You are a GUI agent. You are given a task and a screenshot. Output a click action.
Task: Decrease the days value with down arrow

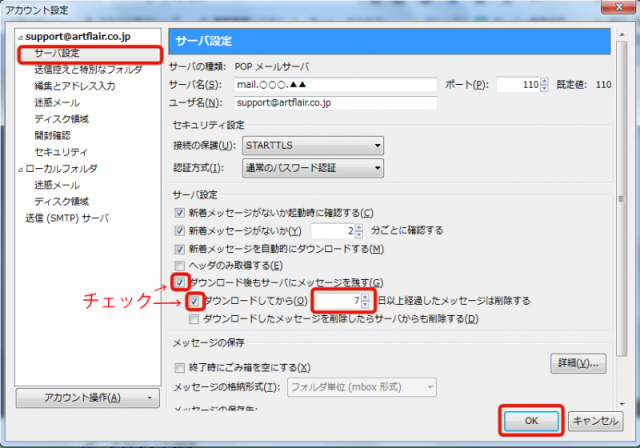365,305
